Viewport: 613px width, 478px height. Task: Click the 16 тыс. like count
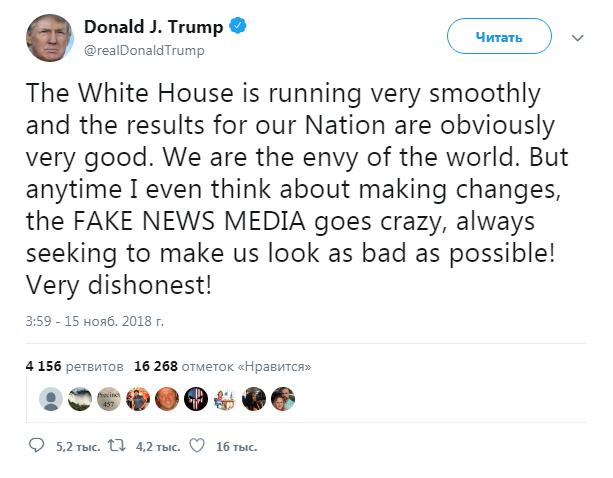coord(234,446)
